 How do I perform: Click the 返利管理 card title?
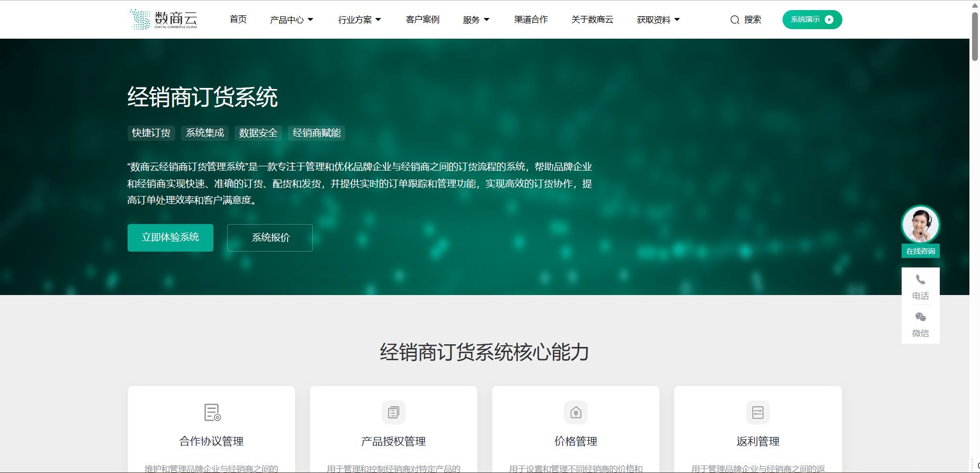(758, 441)
